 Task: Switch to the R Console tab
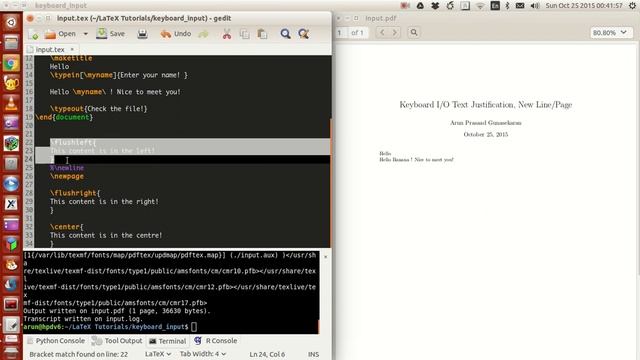tap(216, 341)
